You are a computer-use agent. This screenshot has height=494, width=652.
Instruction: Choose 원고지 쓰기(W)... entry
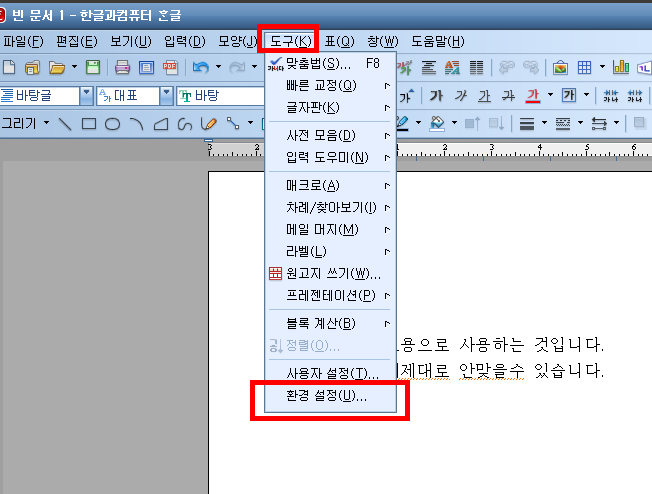(330, 273)
